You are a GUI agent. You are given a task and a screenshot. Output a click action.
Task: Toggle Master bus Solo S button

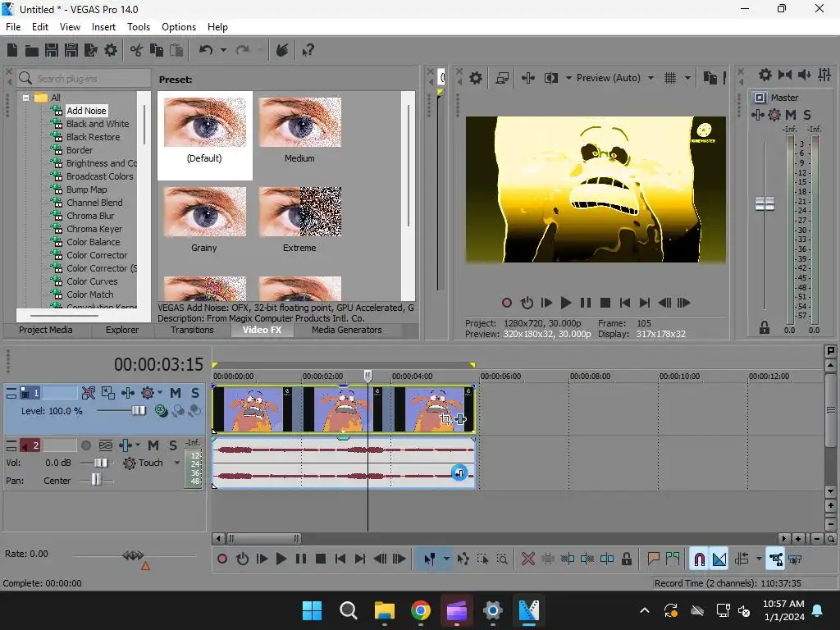(807, 115)
